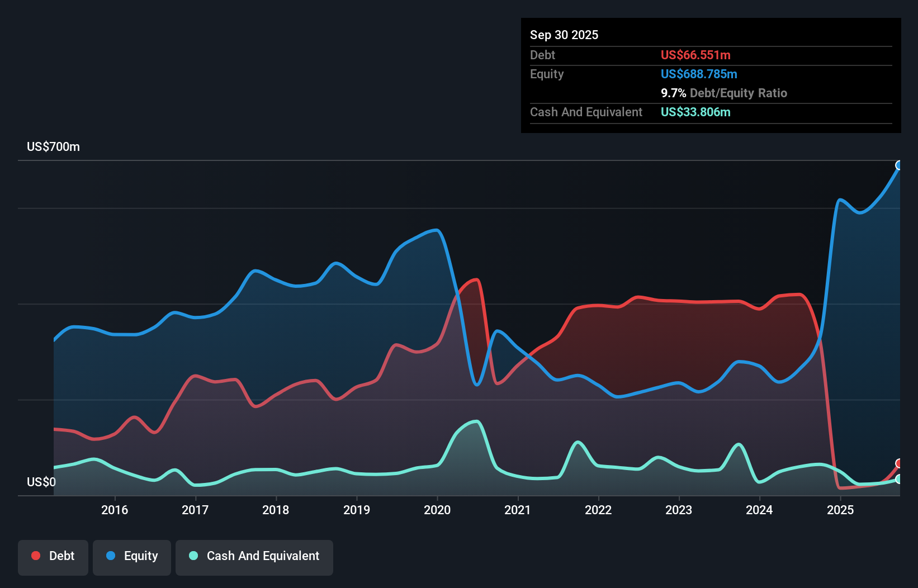Click the 2025 x-axis label

click(x=840, y=510)
